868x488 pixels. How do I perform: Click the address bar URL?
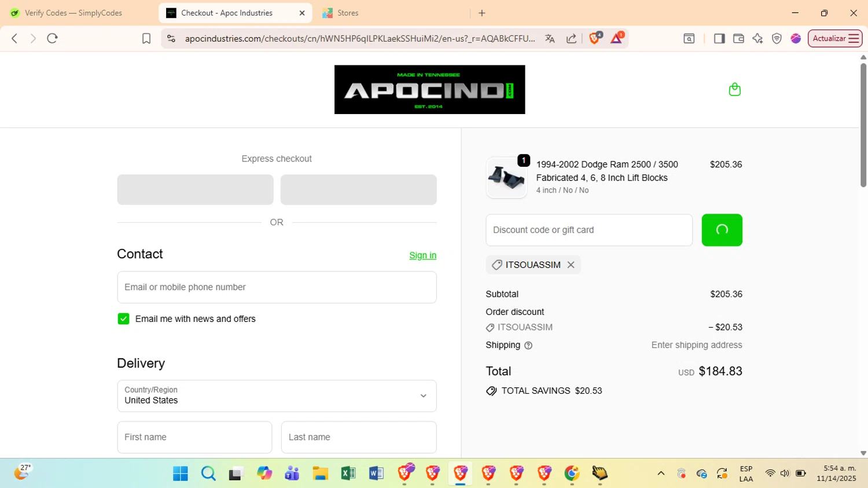tap(360, 38)
